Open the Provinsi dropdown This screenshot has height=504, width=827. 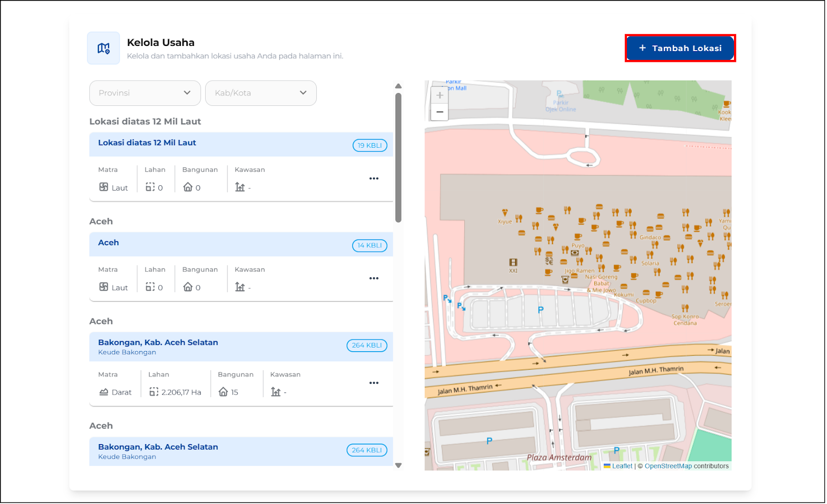coord(145,93)
